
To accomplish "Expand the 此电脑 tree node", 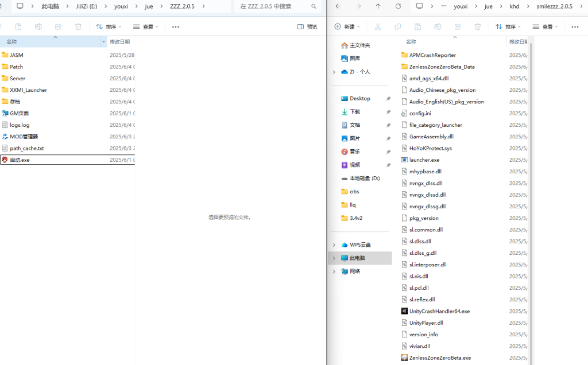I will pyautogui.click(x=334, y=258).
